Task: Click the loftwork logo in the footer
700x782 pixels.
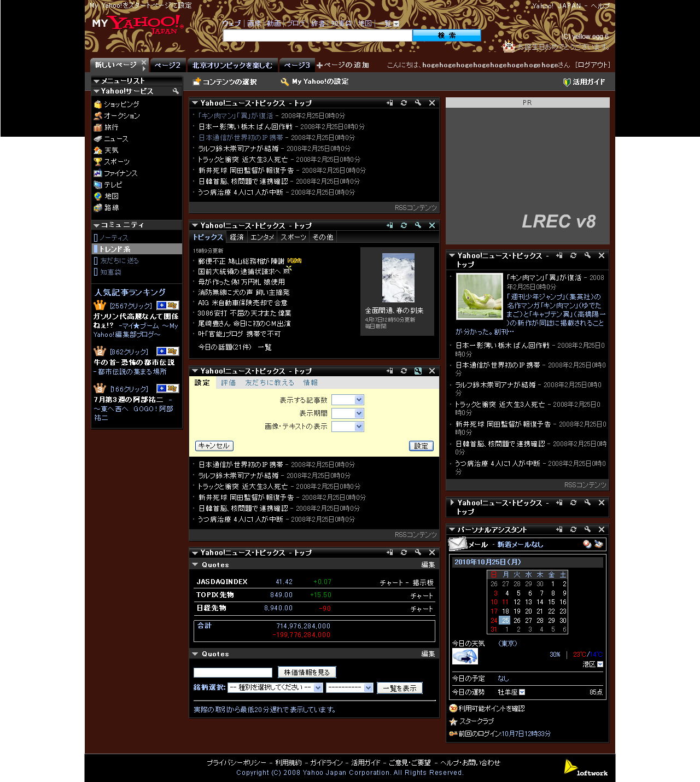Action: pos(585,768)
